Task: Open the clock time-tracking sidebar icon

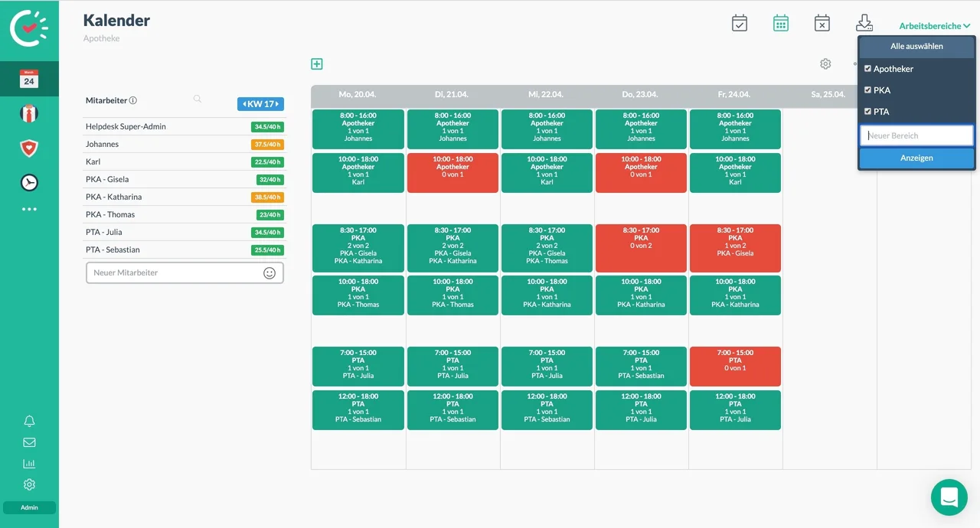Action: click(29, 182)
